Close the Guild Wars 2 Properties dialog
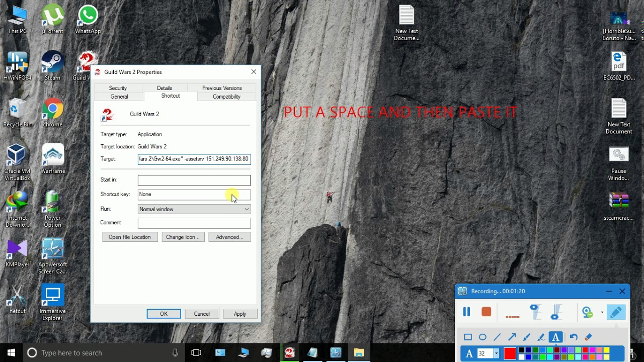The height and width of the screenshot is (362, 644). tap(254, 72)
